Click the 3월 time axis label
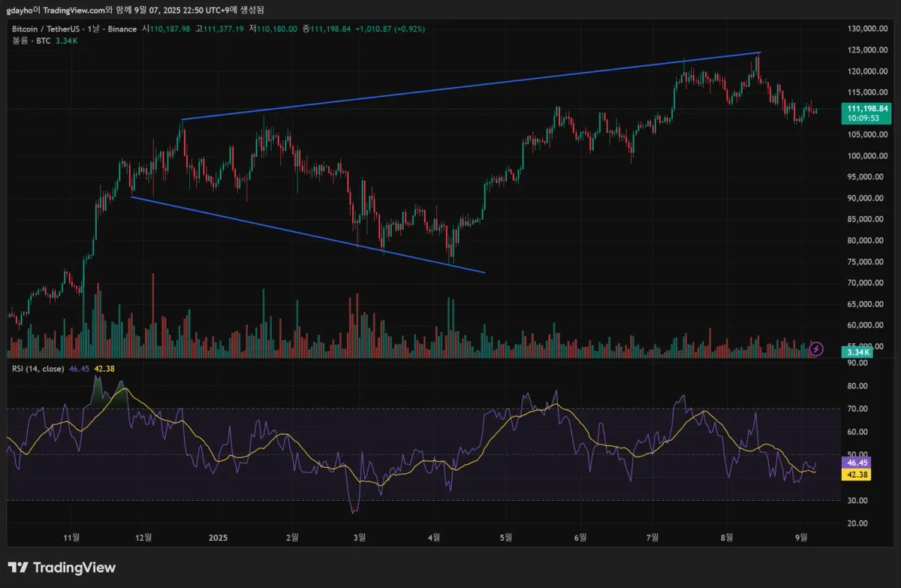901x588 pixels. [x=360, y=538]
